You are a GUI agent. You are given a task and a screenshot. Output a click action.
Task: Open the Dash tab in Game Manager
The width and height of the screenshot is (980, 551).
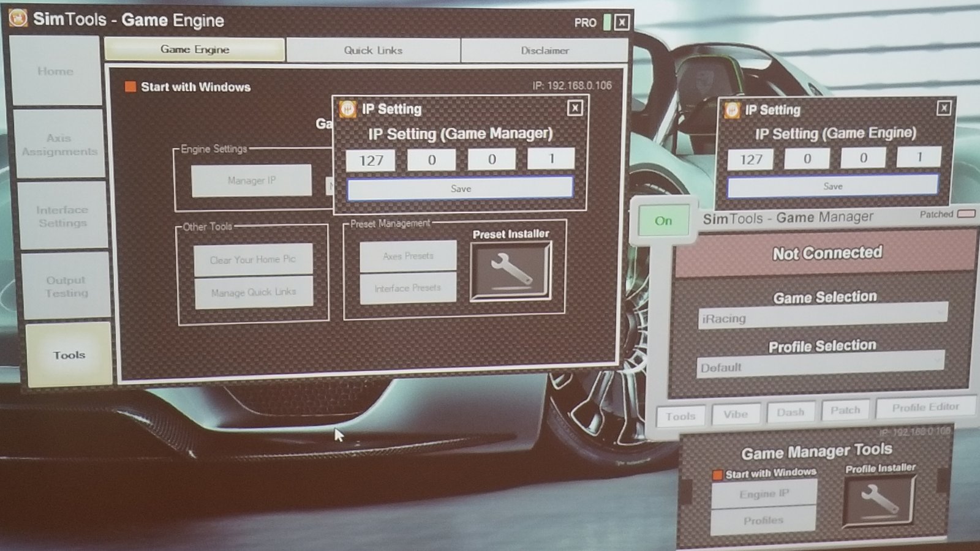(x=790, y=412)
